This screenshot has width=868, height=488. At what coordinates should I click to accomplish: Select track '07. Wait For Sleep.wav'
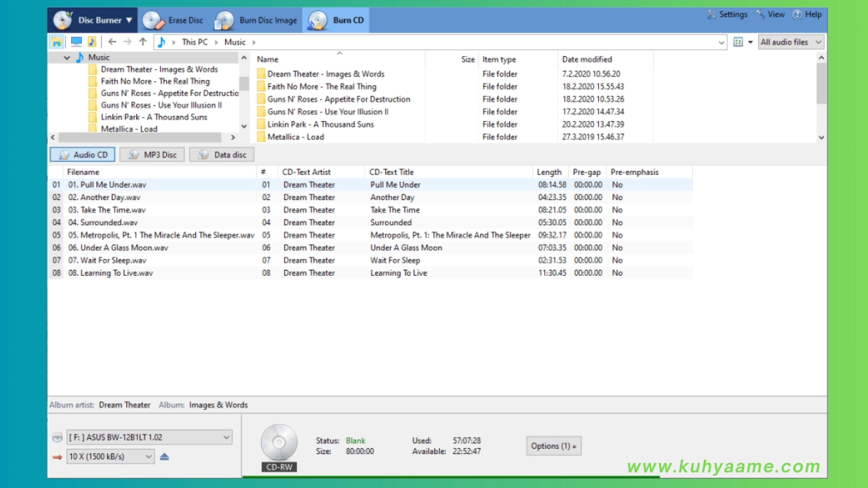(x=107, y=260)
